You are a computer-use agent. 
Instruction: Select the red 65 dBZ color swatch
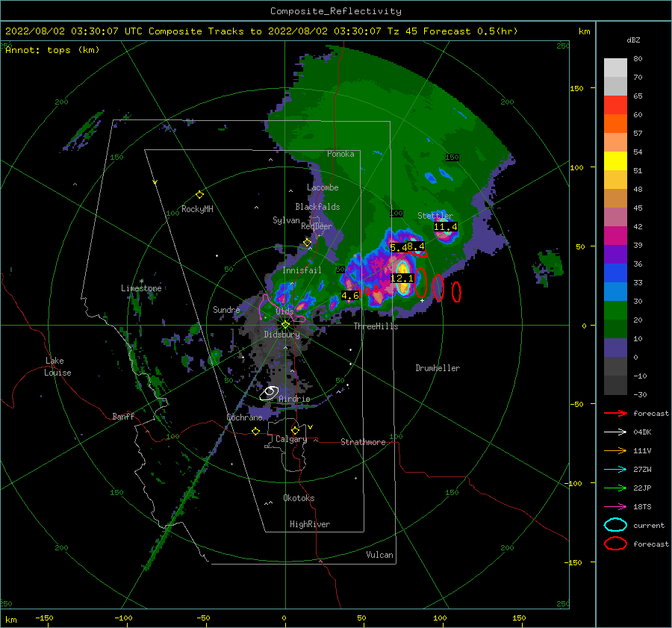point(615,105)
